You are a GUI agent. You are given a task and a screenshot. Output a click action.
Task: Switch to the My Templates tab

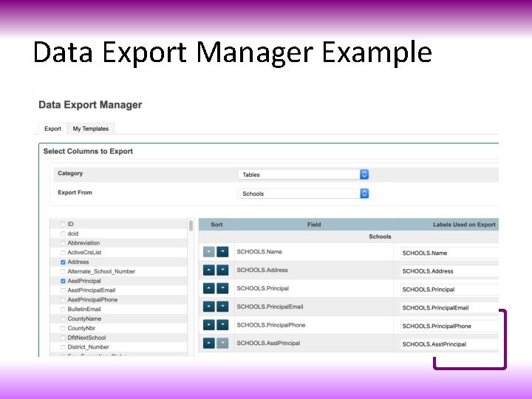point(91,129)
